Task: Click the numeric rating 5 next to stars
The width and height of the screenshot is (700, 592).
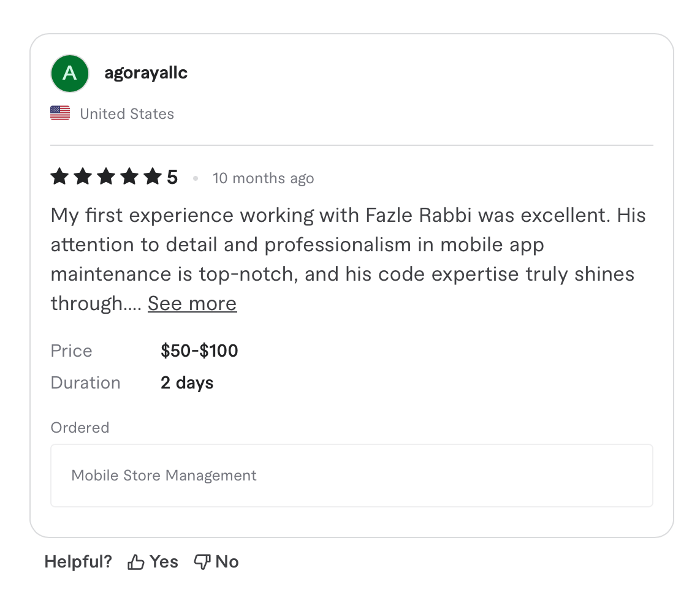Action: click(x=172, y=176)
